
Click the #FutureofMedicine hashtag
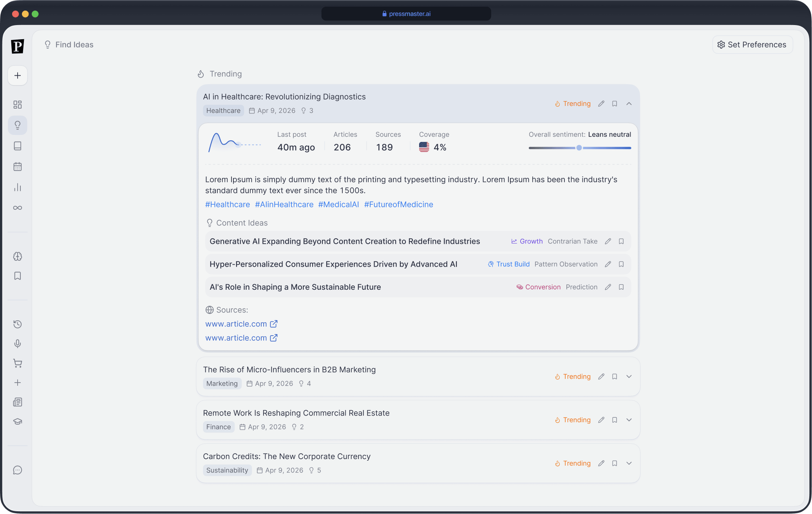tap(399, 205)
